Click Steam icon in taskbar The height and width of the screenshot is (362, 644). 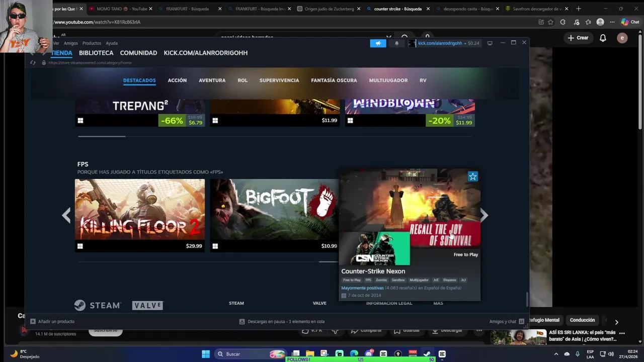(x=427, y=354)
